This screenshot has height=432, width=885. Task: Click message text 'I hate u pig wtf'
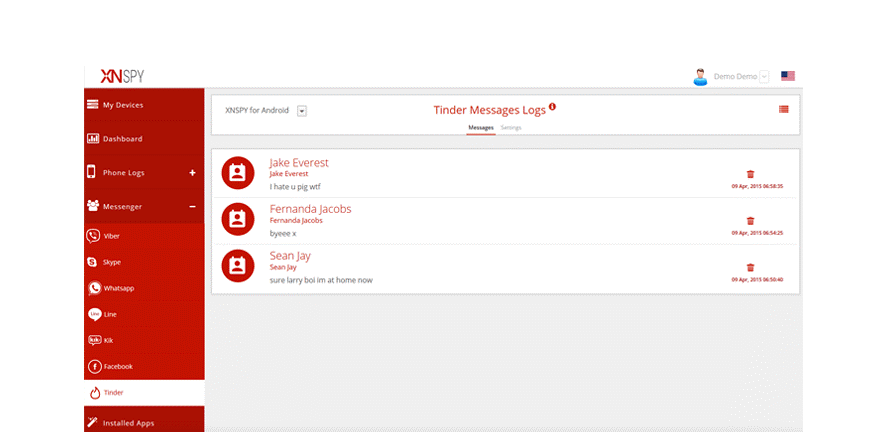[x=295, y=187]
